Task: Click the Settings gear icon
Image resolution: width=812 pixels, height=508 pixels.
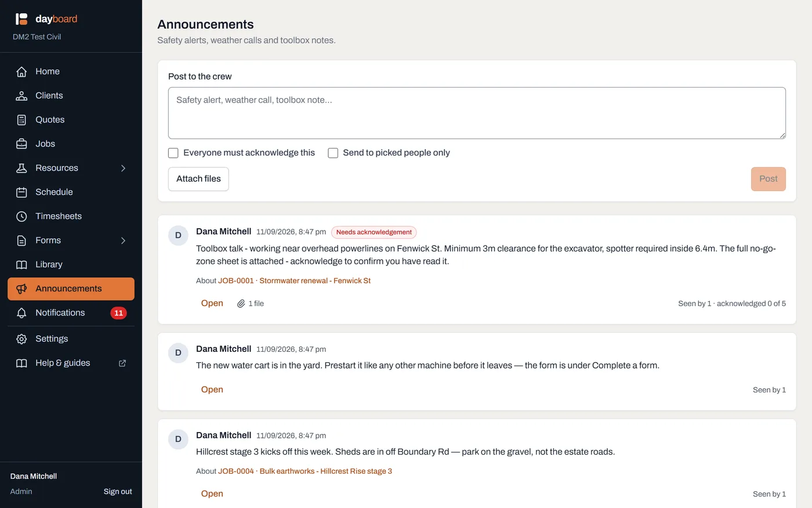Action: point(21,339)
